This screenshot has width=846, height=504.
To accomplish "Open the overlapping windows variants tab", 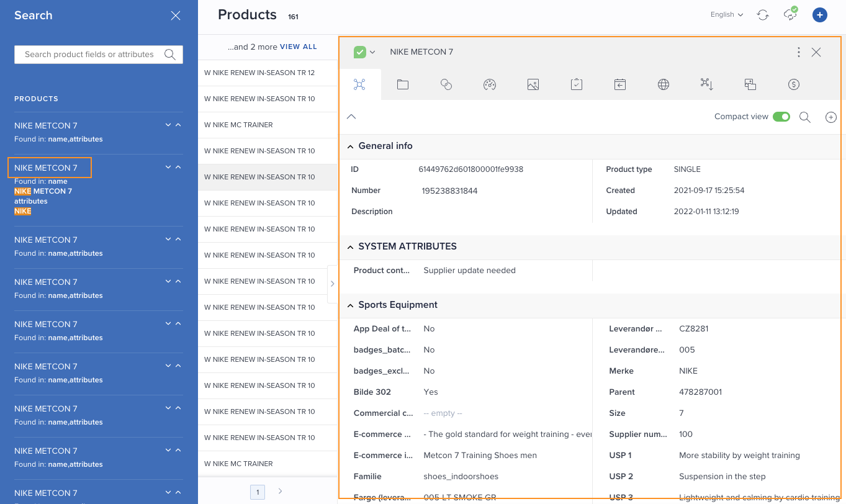I will tap(750, 84).
